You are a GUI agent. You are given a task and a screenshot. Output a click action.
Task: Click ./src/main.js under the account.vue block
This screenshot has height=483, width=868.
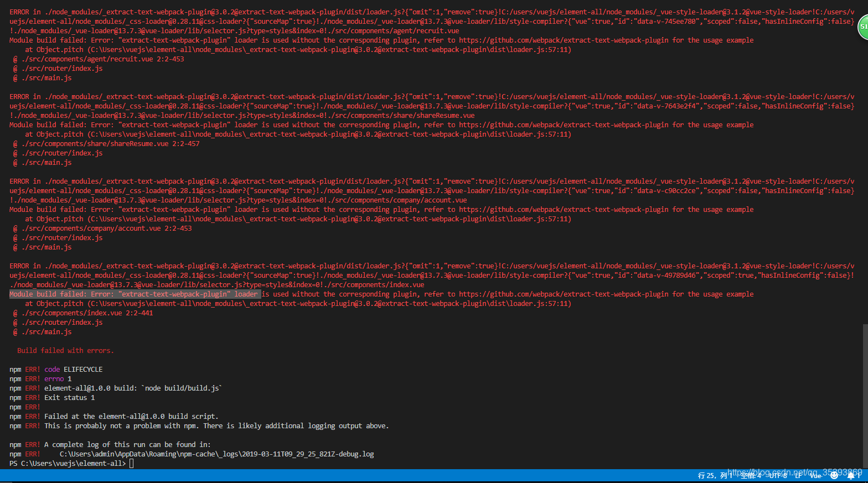(46, 247)
